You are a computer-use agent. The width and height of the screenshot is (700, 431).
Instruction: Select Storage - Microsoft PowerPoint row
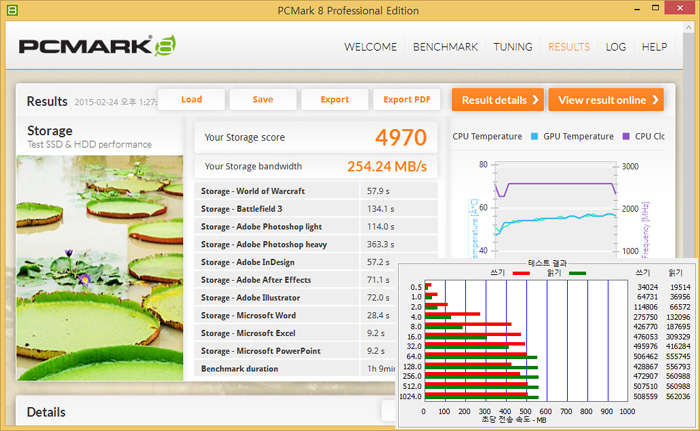(296, 351)
